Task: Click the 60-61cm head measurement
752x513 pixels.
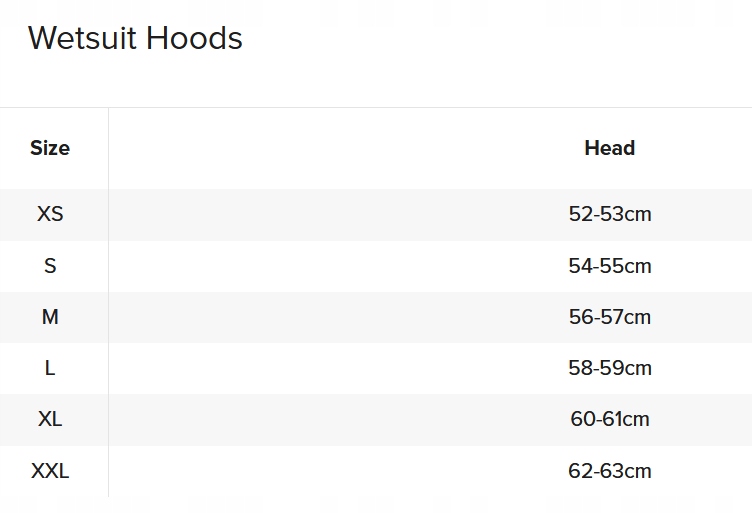Action: [609, 419]
